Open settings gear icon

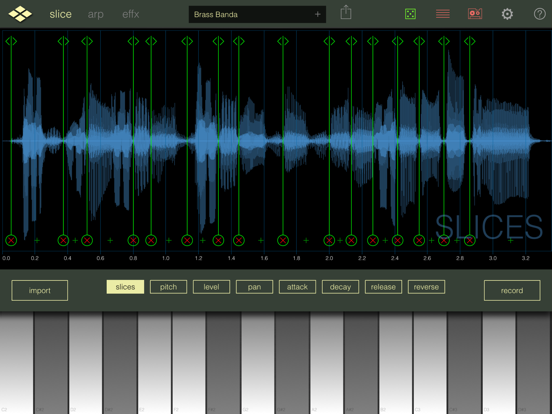[x=507, y=14]
